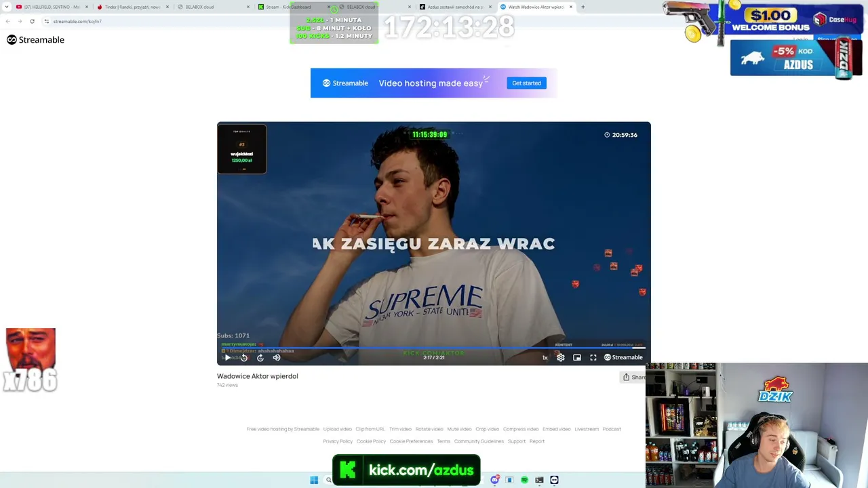Share the Wadowice Aktor video
Image resolution: width=868 pixels, height=488 pixels.
634,377
